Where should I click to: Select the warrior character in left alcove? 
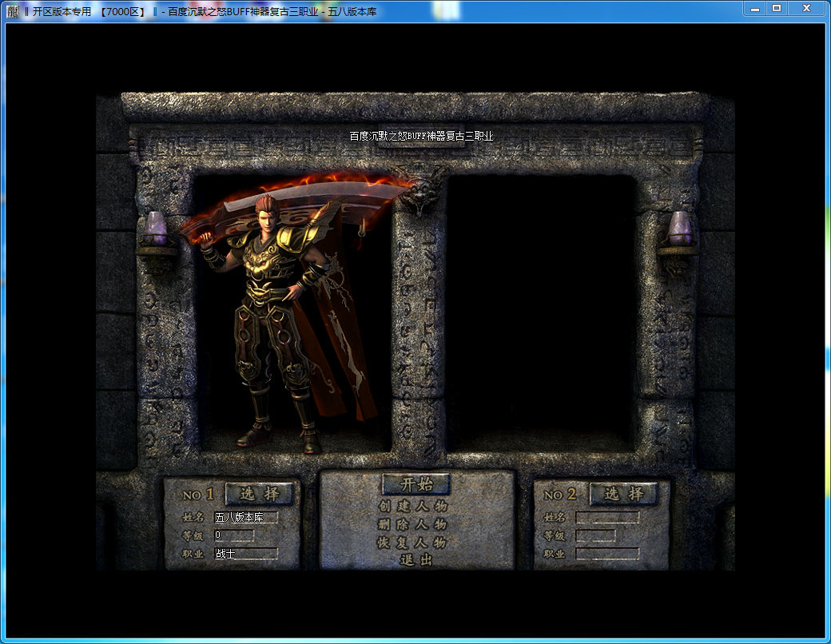point(281,318)
